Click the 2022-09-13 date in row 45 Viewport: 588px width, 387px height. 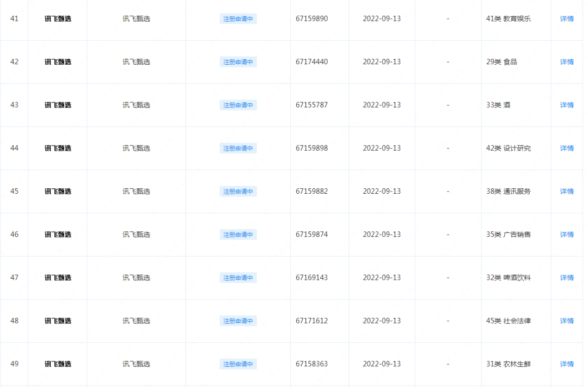[x=382, y=191]
